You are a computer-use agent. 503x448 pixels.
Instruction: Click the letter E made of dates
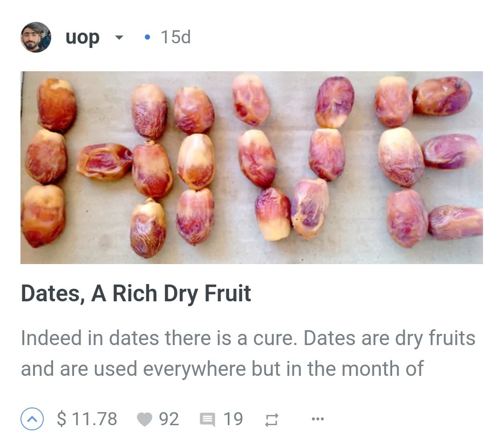428,162
